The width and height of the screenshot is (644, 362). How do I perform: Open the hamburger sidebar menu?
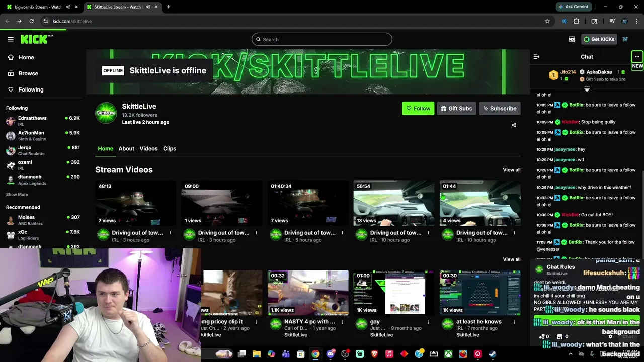pyautogui.click(x=11, y=39)
